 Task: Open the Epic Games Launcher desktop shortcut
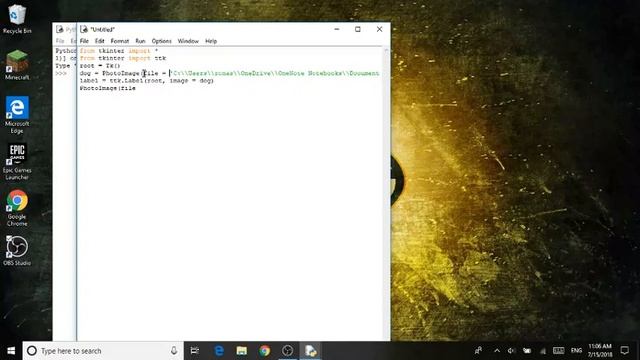pyautogui.click(x=17, y=162)
